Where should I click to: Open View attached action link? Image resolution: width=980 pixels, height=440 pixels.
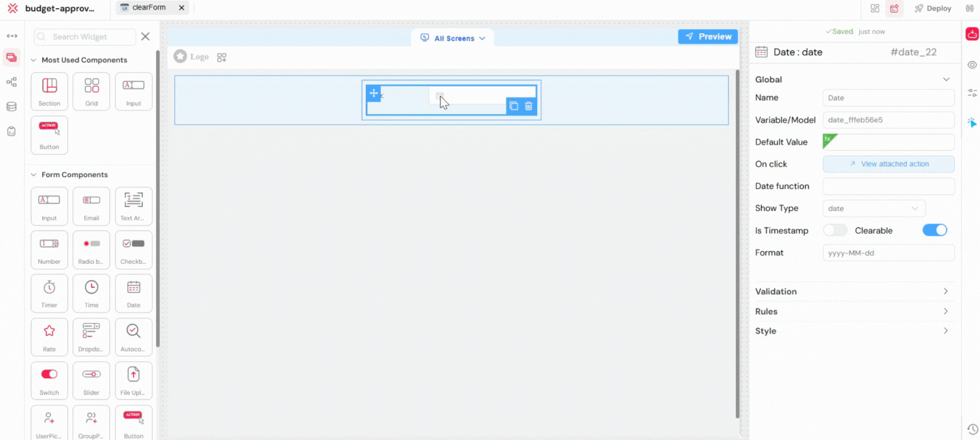[x=889, y=164]
